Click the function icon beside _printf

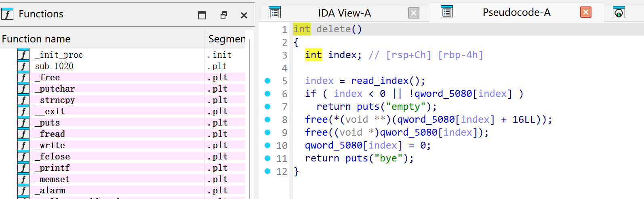23,168
